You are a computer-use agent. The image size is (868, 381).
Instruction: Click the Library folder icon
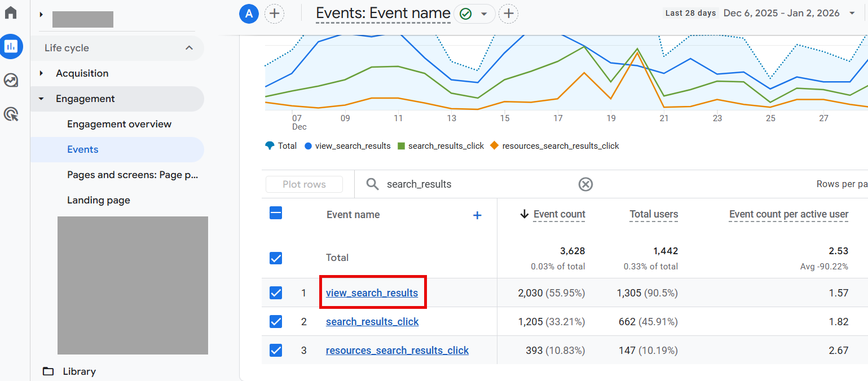click(x=49, y=371)
